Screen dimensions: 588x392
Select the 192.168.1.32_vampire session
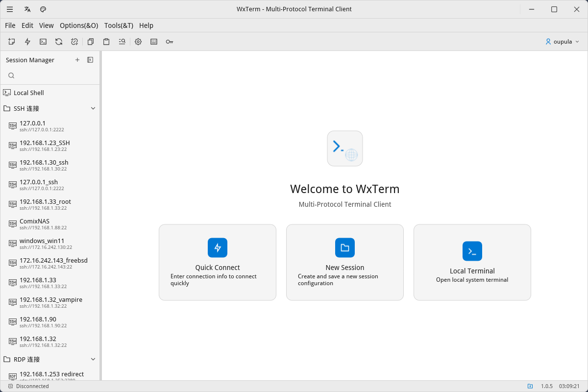tap(50, 302)
